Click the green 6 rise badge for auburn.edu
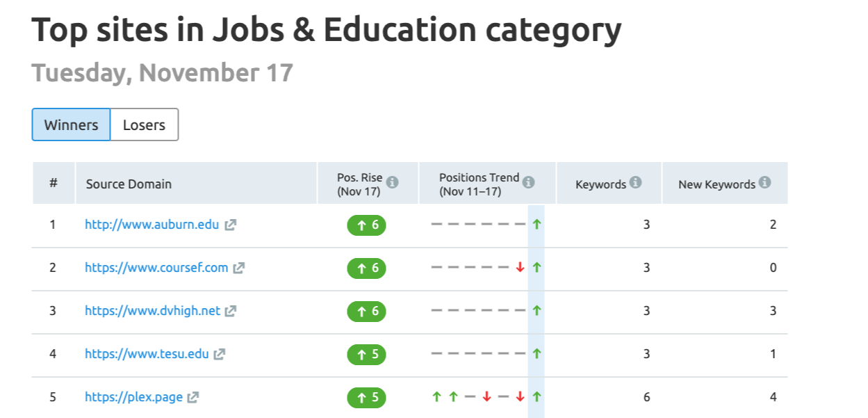The height and width of the screenshot is (418, 868). (x=366, y=225)
